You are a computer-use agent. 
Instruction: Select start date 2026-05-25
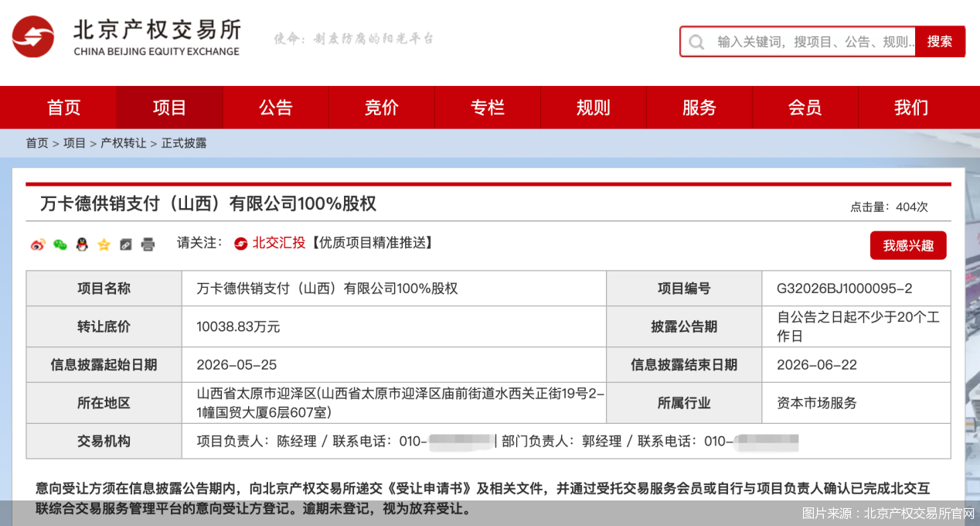click(x=236, y=364)
